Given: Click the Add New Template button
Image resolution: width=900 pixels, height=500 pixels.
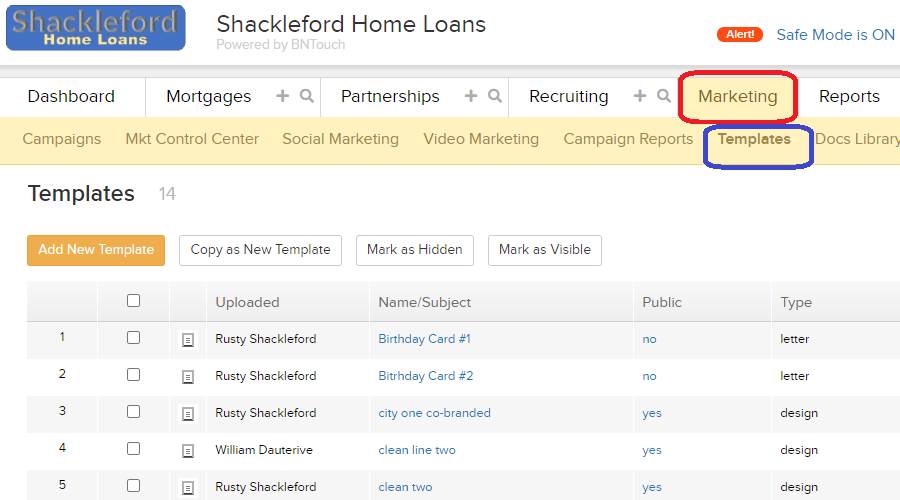Looking at the screenshot, I should [96, 250].
